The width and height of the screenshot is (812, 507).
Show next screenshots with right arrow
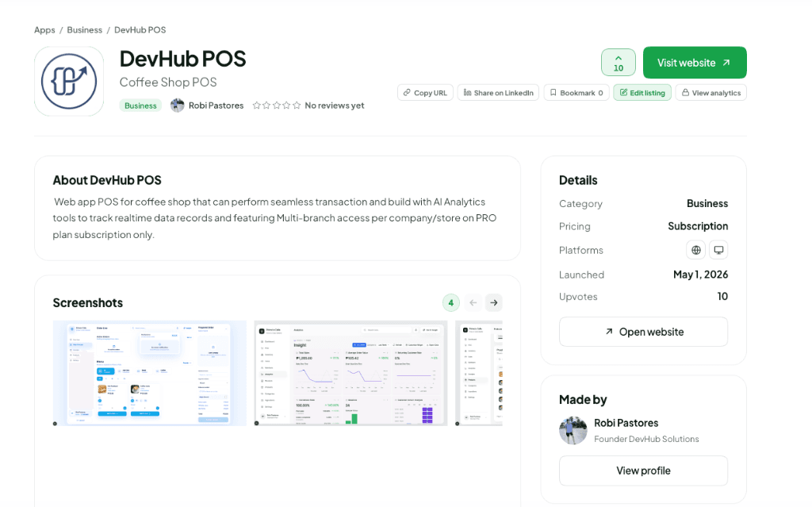click(x=494, y=303)
